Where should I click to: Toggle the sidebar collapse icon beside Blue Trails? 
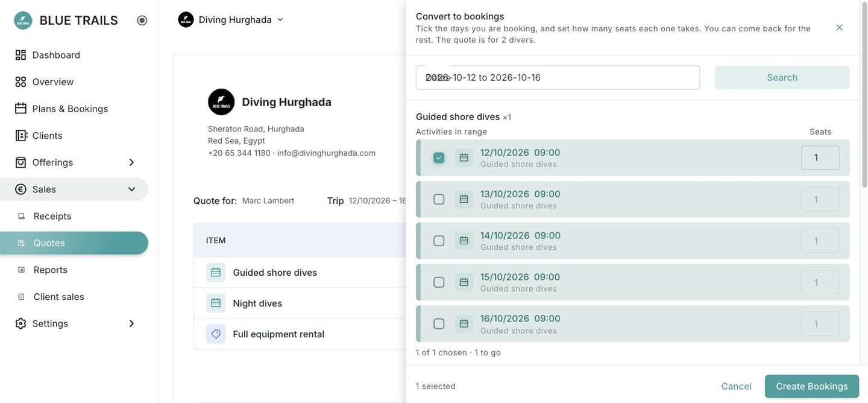click(142, 21)
